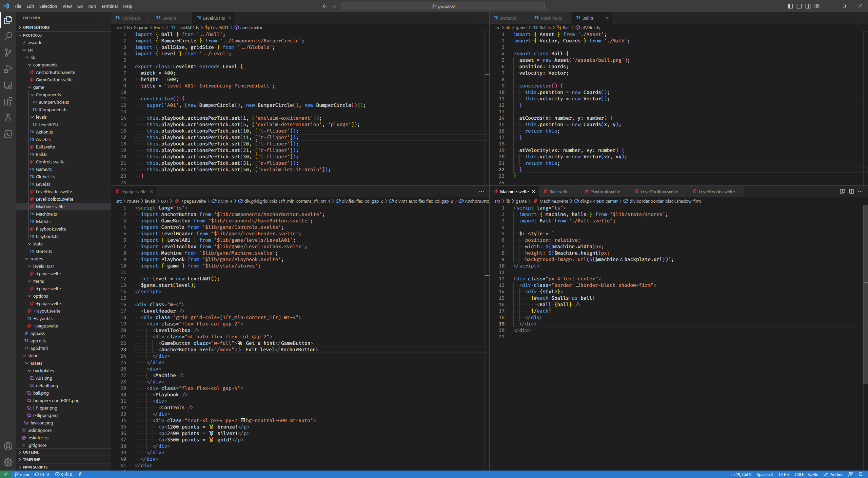Open the Selection menu
Screen dimensions: 868x478
[48, 6]
